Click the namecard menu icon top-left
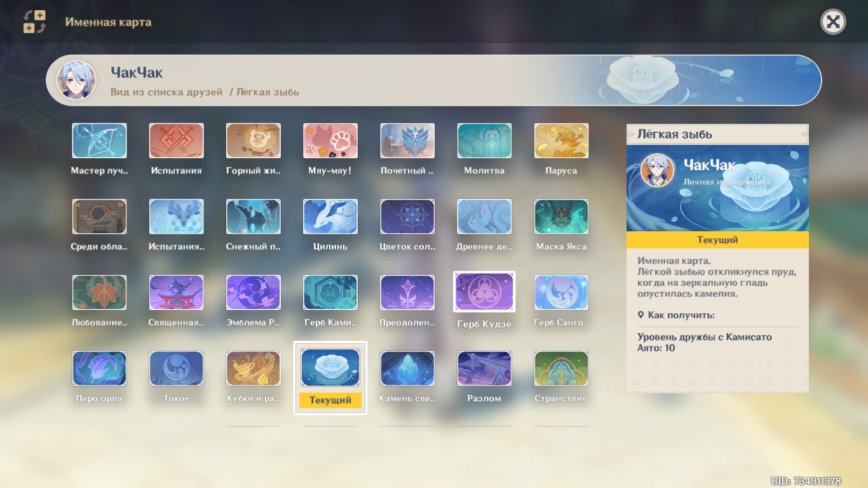Image resolution: width=868 pixels, height=488 pixels. click(34, 22)
